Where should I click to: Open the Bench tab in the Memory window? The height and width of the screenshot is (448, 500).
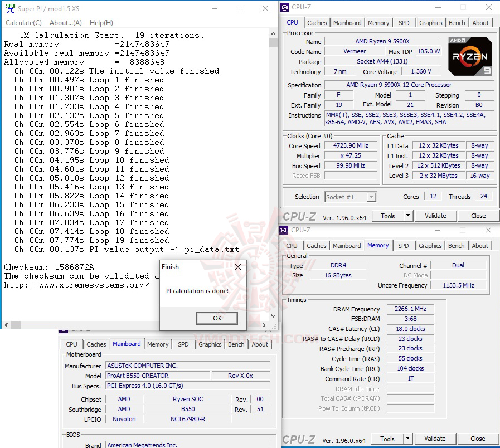[456, 245]
